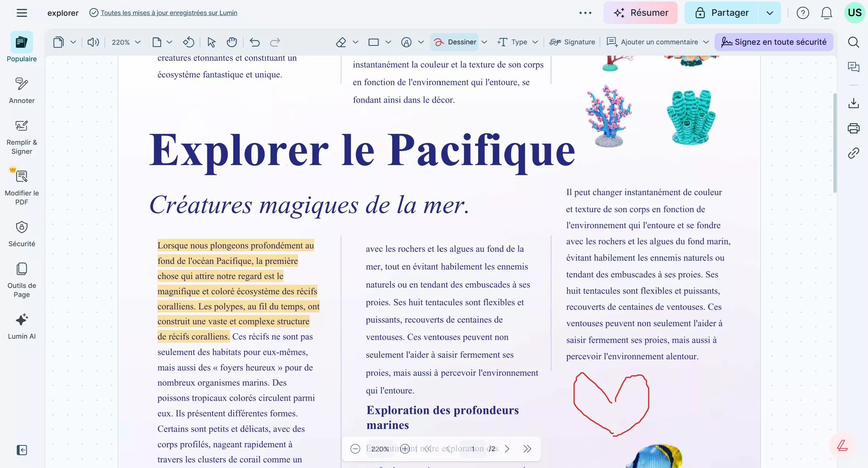
Task: Click the yellow highlighted paragraph annotation
Action: click(238, 291)
